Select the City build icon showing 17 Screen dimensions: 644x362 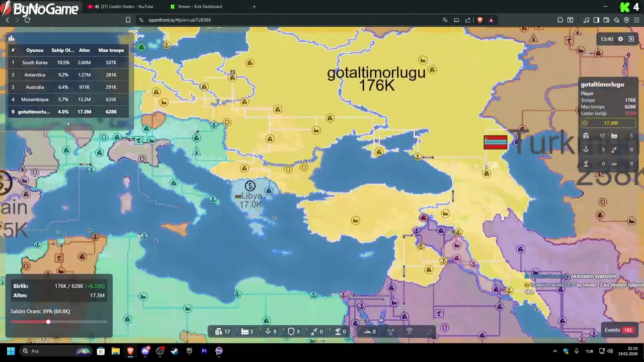(x=219, y=331)
